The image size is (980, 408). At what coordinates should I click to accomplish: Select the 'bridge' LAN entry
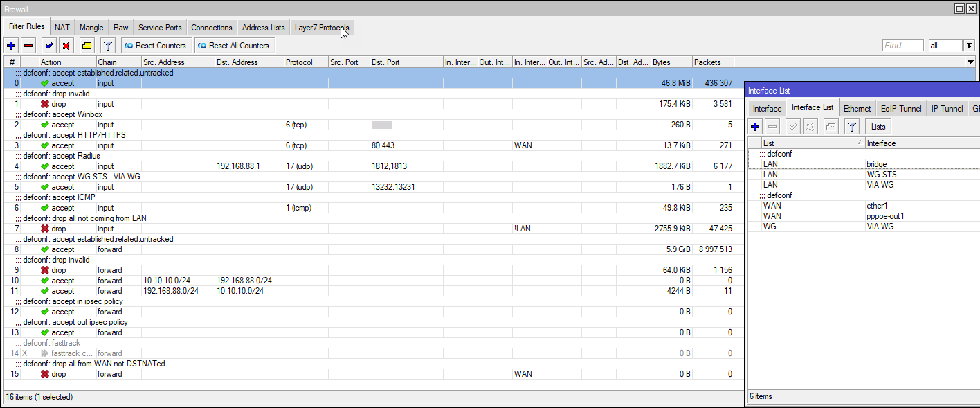[x=876, y=164]
